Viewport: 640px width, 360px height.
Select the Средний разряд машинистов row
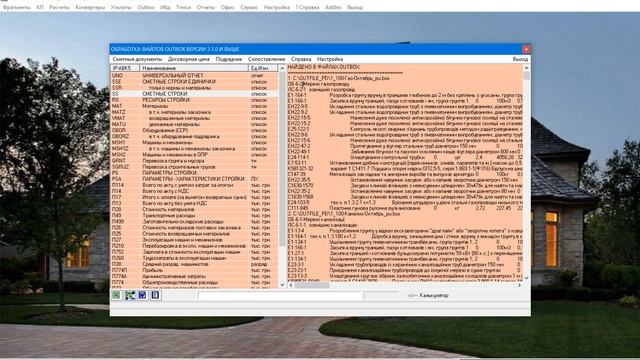coord(194,264)
